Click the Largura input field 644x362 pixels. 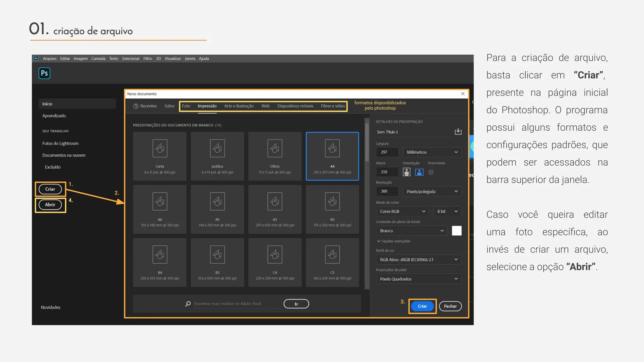tap(387, 152)
